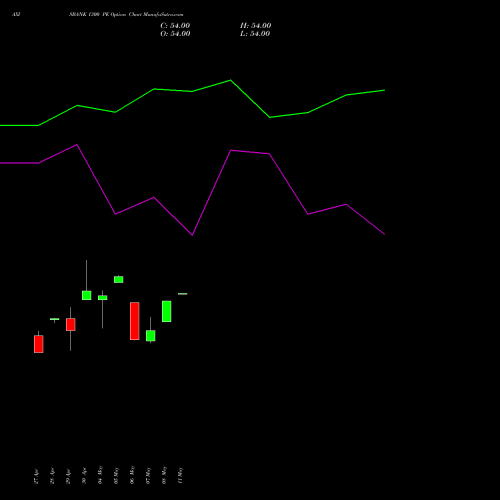Select the tall red candlestick for 06 May

coord(135,321)
